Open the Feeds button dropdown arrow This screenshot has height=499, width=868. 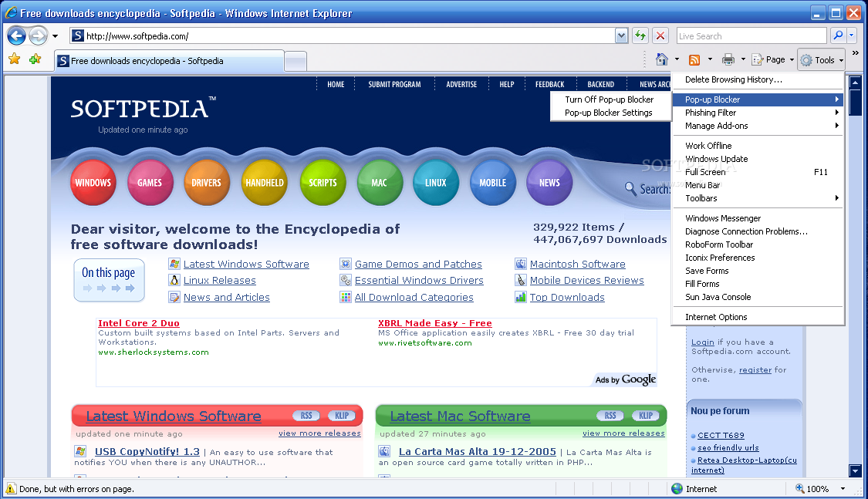(x=711, y=59)
